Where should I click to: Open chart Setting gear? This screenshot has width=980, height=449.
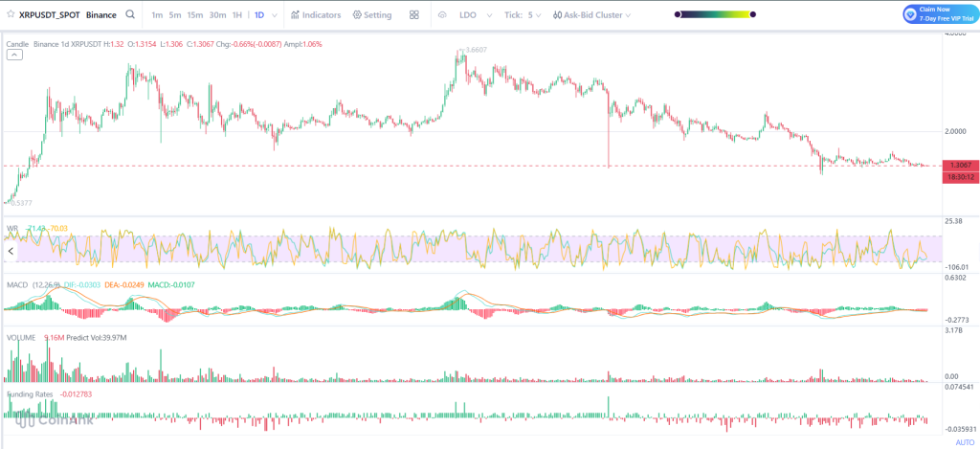[x=372, y=15]
